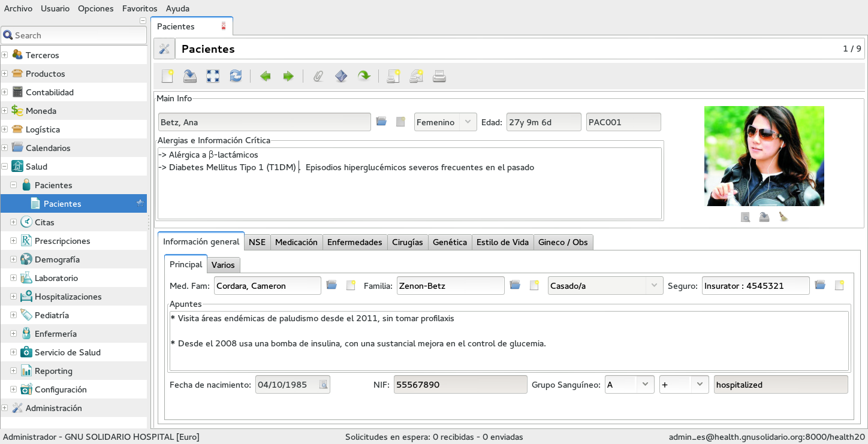Switch view using the fullscreen arrows icon
The width and height of the screenshot is (868, 444).
pyautogui.click(x=213, y=76)
